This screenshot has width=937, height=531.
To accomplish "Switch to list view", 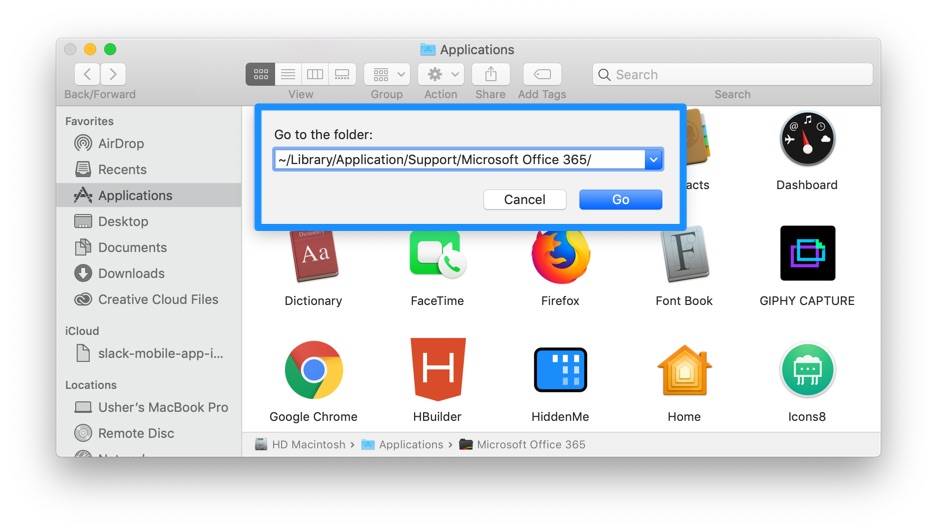I will tap(288, 74).
